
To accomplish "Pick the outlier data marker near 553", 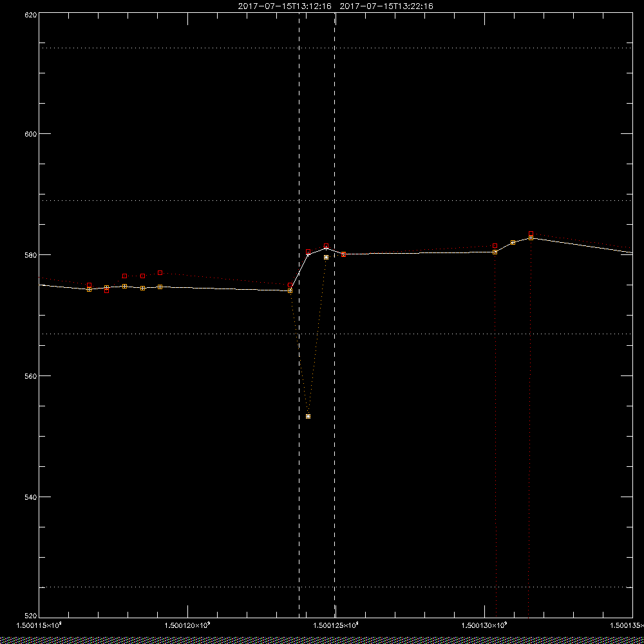I will pos(308,417).
